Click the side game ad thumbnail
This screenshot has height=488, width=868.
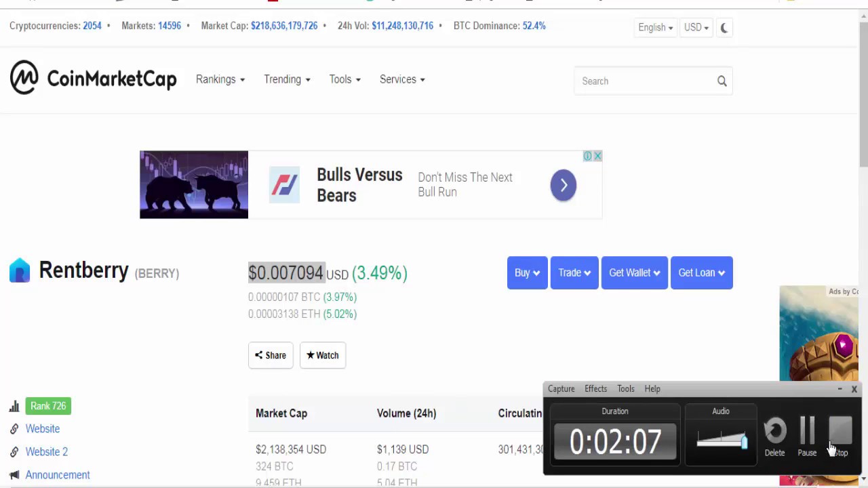point(818,333)
